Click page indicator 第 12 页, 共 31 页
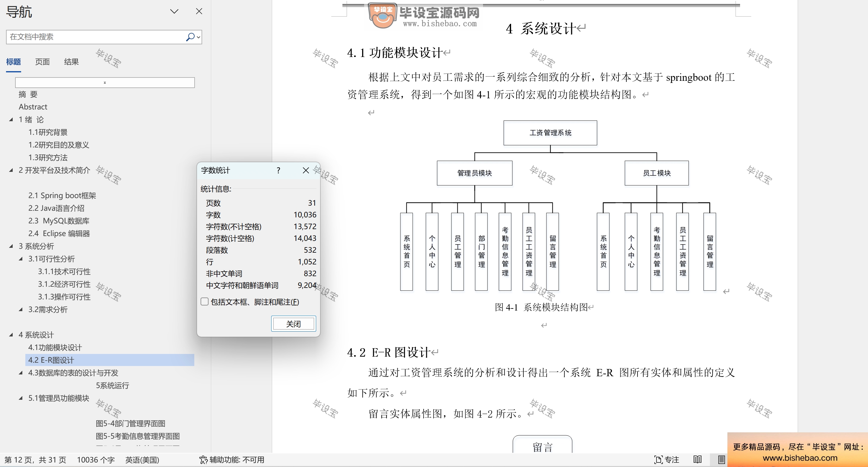Viewport: 868px width, 467px height. 35,459
